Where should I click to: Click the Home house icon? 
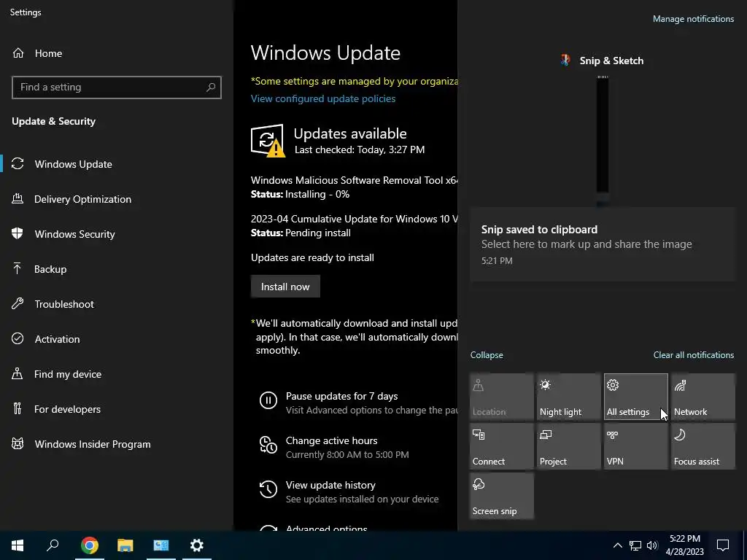[x=18, y=52]
